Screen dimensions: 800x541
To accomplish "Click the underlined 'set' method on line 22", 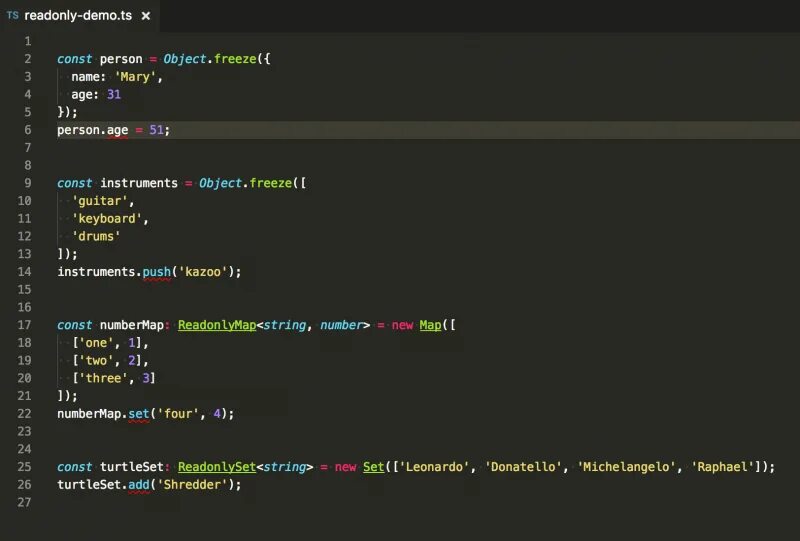I will click(139, 414).
